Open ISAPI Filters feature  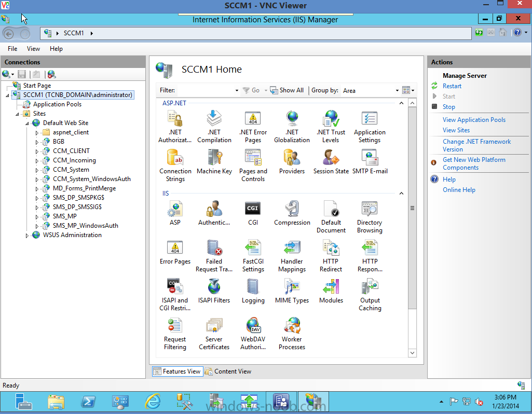(x=214, y=291)
